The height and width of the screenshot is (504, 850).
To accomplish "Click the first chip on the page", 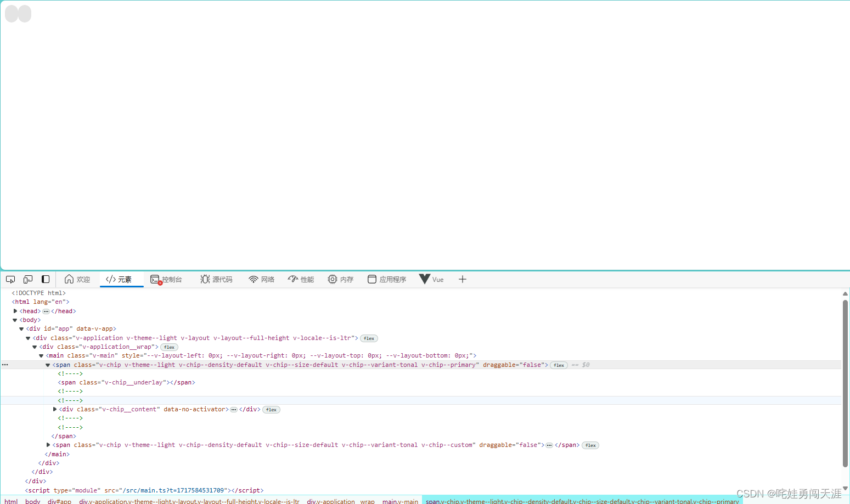I will (x=12, y=14).
